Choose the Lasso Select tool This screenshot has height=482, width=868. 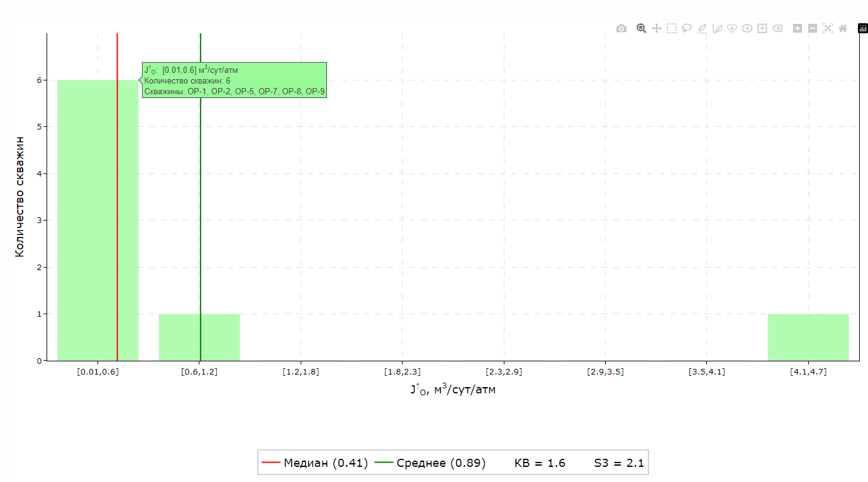click(x=687, y=28)
